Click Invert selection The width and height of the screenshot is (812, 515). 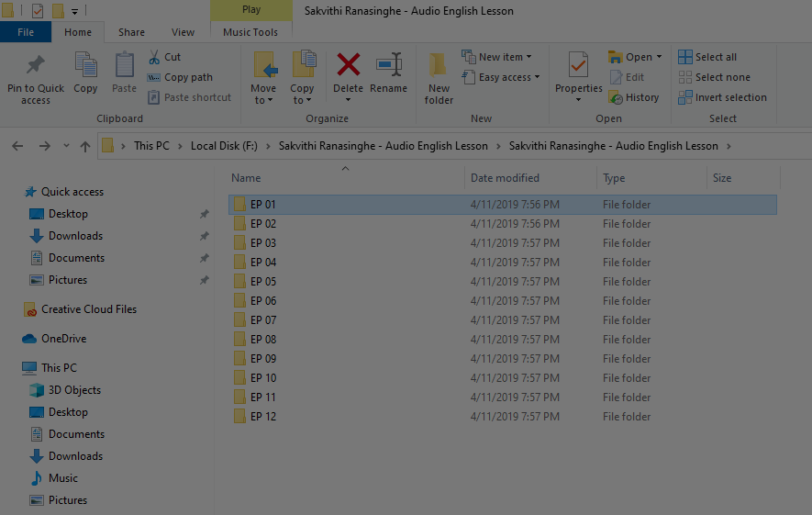pos(722,97)
